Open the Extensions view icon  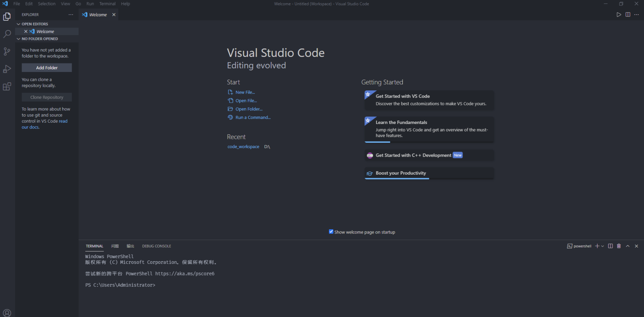click(x=7, y=87)
